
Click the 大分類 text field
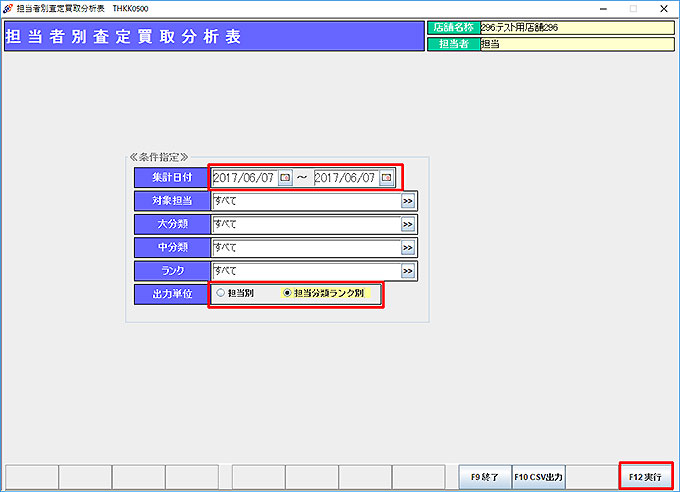point(307,225)
